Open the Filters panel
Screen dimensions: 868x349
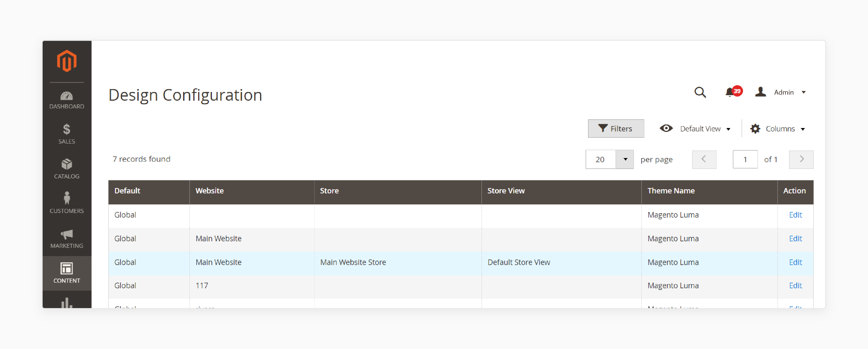coord(616,128)
